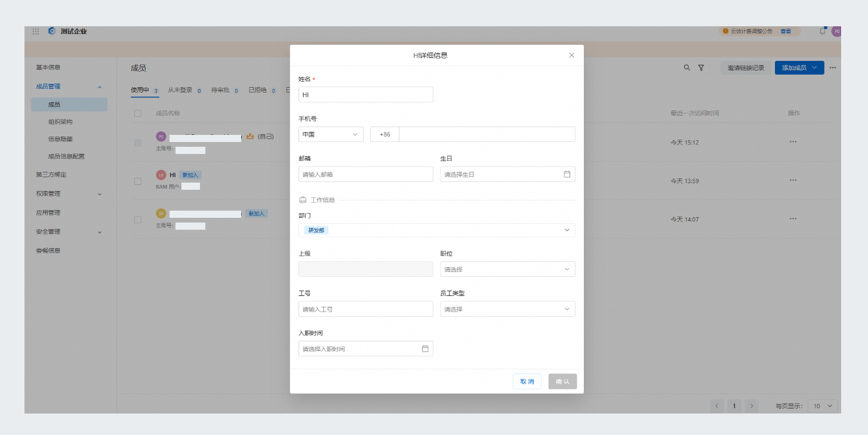Screen dimensions: 868x435
Task: Click the 查看 link in the announcement
Action: (x=786, y=31)
